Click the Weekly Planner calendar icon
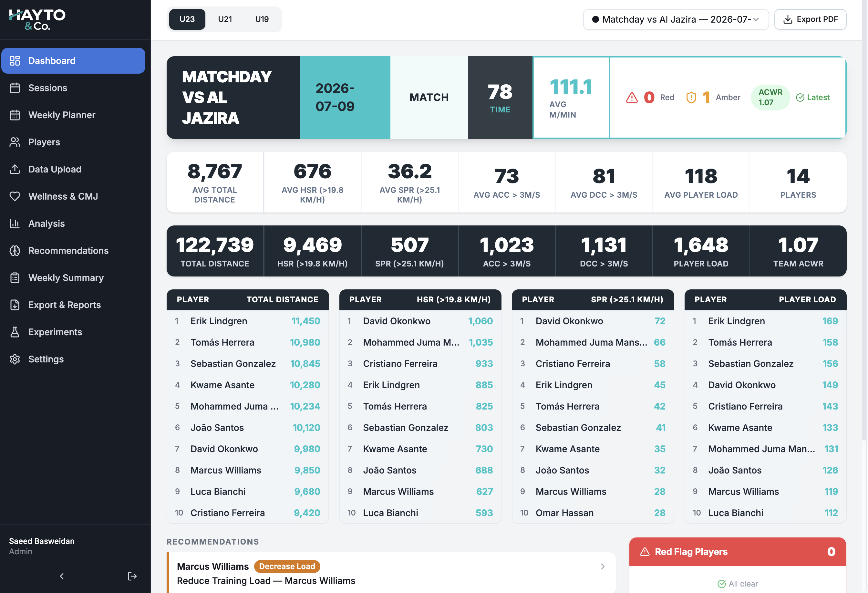Viewport: 868px width, 593px height. [x=15, y=115]
